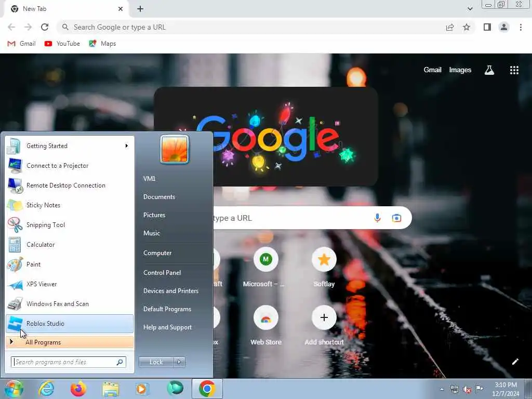Image resolution: width=532 pixels, height=399 pixels.
Task: Open the VM1 user folder
Action: click(149, 179)
